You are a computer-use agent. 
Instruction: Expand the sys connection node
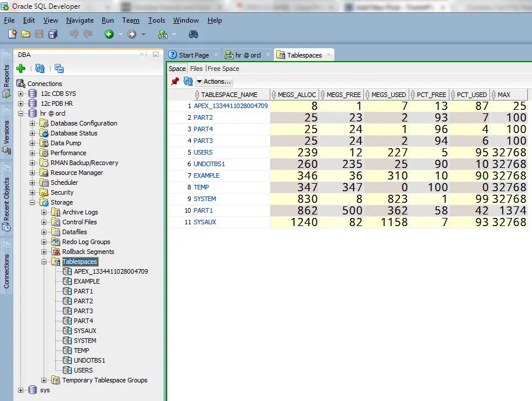[21, 390]
